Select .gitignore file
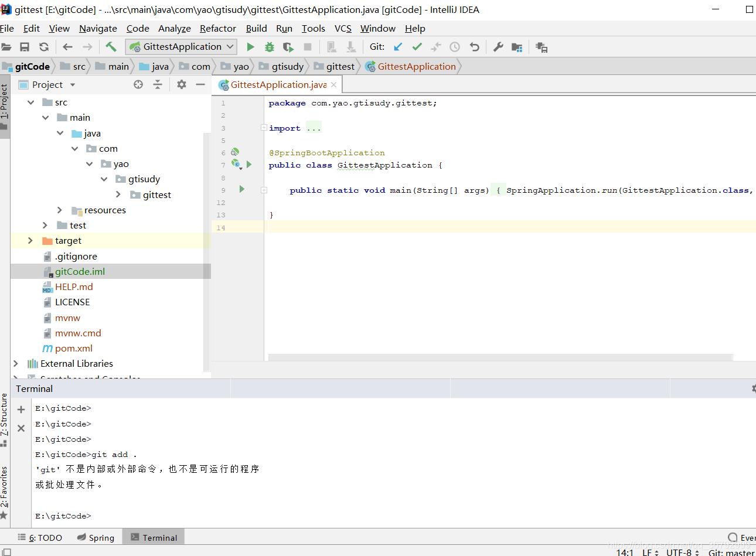This screenshot has height=556, width=756. 76,256
